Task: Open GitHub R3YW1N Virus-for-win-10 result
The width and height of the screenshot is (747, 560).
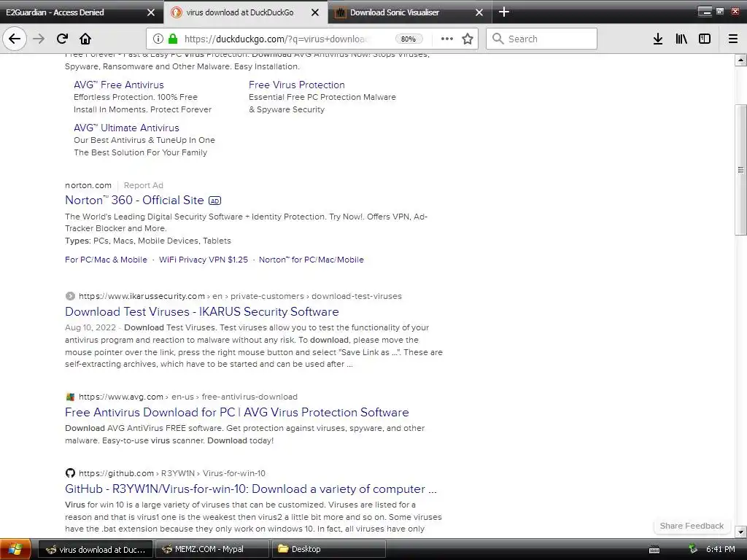Action: [x=251, y=489]
